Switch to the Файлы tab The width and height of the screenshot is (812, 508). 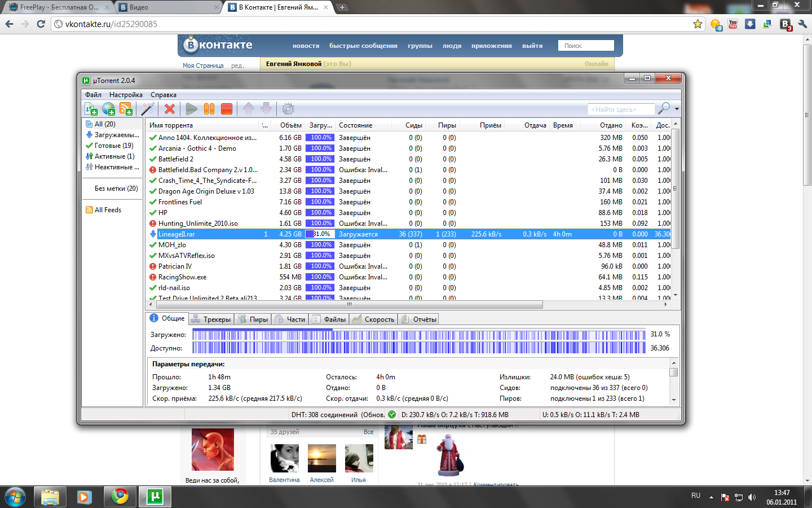(329, 319)
